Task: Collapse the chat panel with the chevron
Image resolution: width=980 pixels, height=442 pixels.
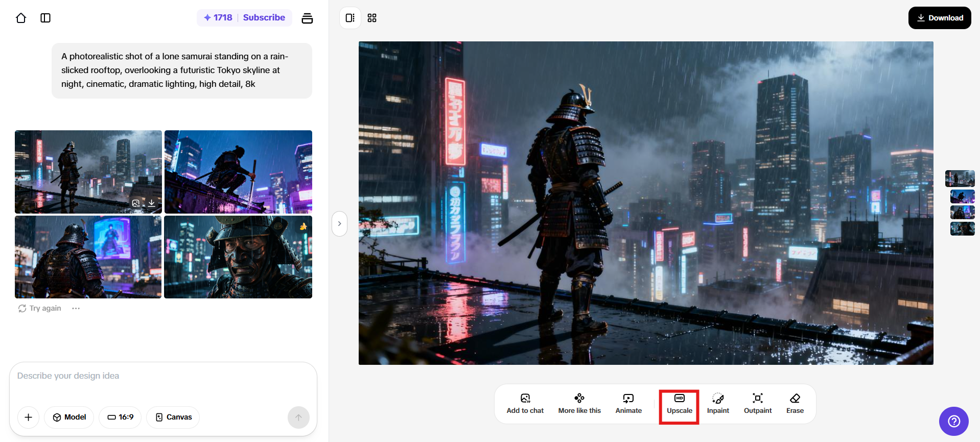Action: coord(339,224)
